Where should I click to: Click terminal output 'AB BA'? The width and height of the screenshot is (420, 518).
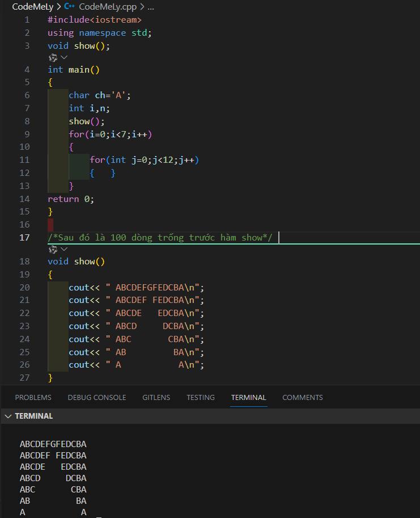coord(53,501)
